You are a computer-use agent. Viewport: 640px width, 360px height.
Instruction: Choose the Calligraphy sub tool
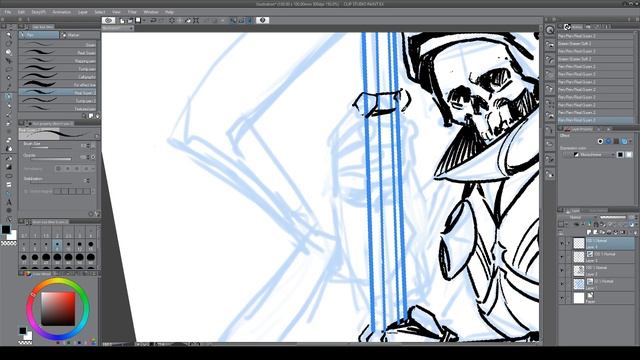[58, 77]
